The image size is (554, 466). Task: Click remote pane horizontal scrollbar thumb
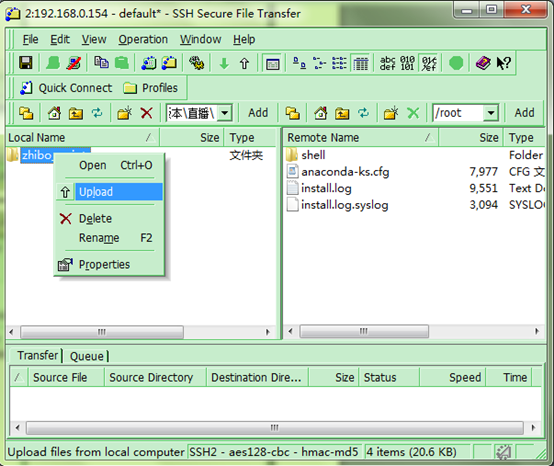[364, 331]
